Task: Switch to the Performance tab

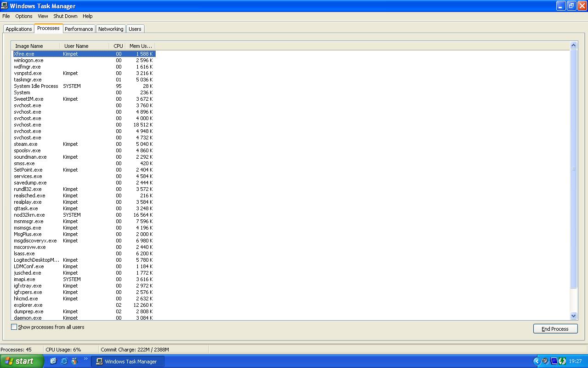Action: (x=79, y=29)
